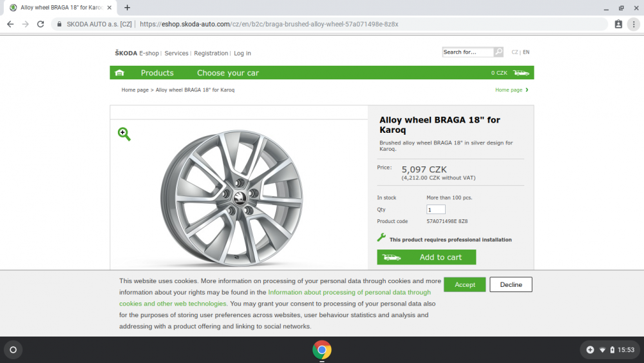
Task: Switch language to EN
Action: (526, 52)
